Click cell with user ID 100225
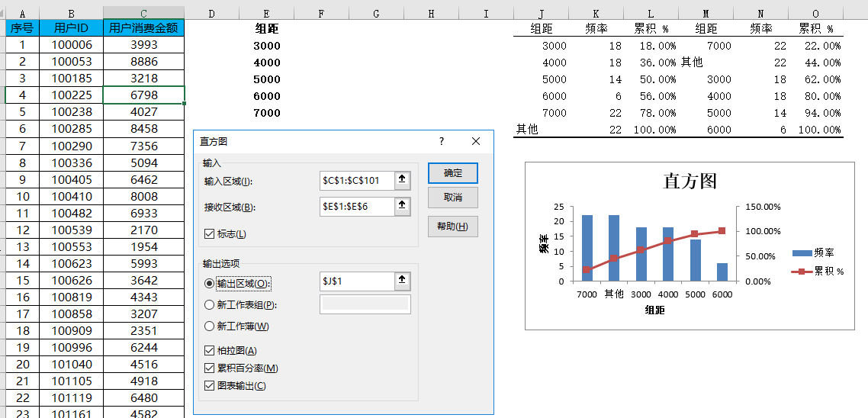Viewport: 868px width, 418px height. [72, 95]
